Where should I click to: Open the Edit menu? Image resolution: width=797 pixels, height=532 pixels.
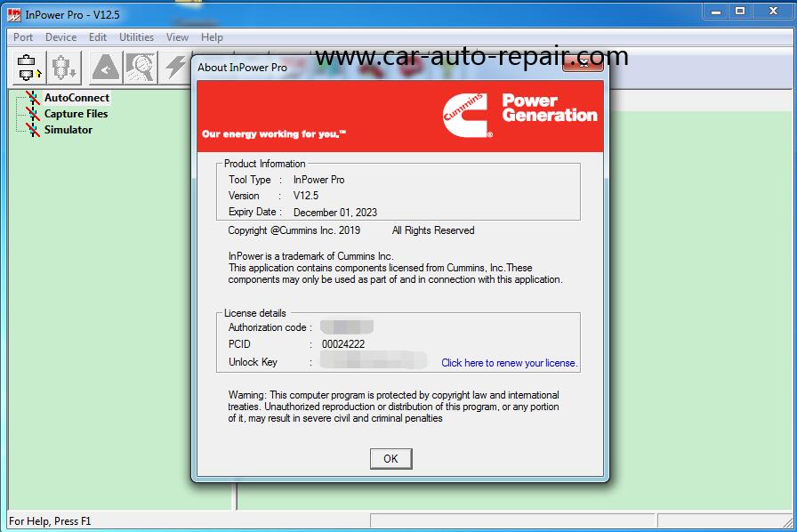coord(98,37)
